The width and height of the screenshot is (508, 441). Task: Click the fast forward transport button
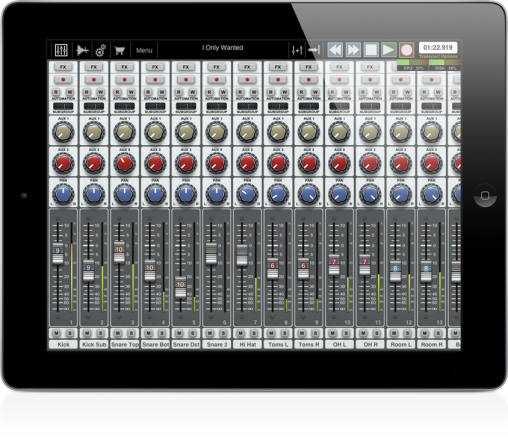[353, 50]
